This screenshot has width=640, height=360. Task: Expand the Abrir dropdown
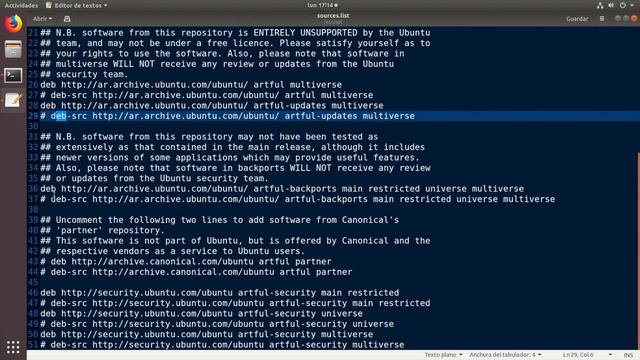pyautogui.click(x=42, y=19)
